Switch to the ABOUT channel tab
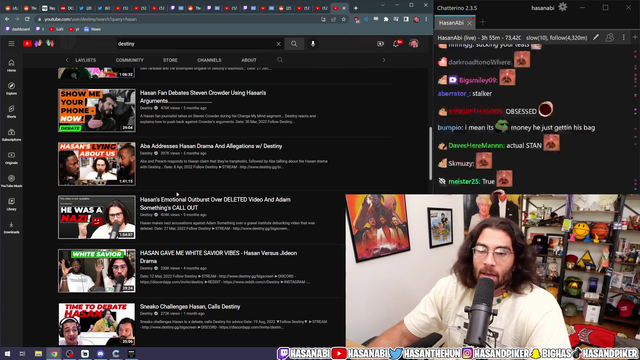 pyautogui.click(x=249, y=60)
